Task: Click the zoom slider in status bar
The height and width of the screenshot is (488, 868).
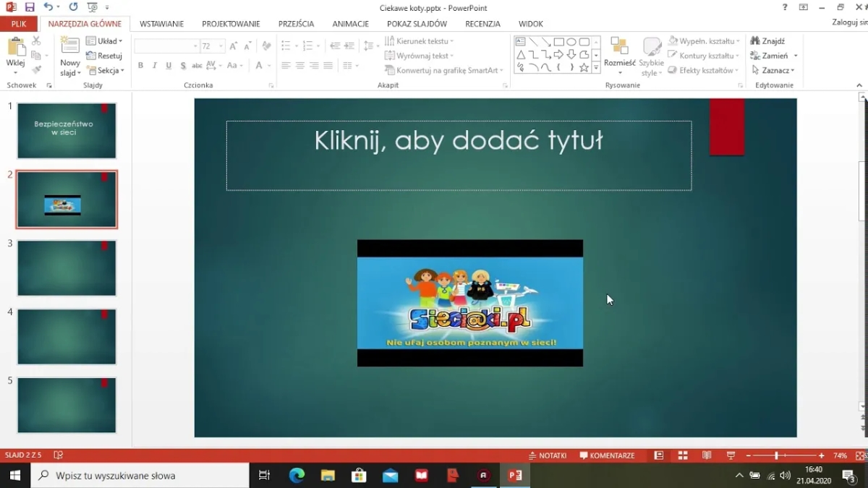Action: 776,455
